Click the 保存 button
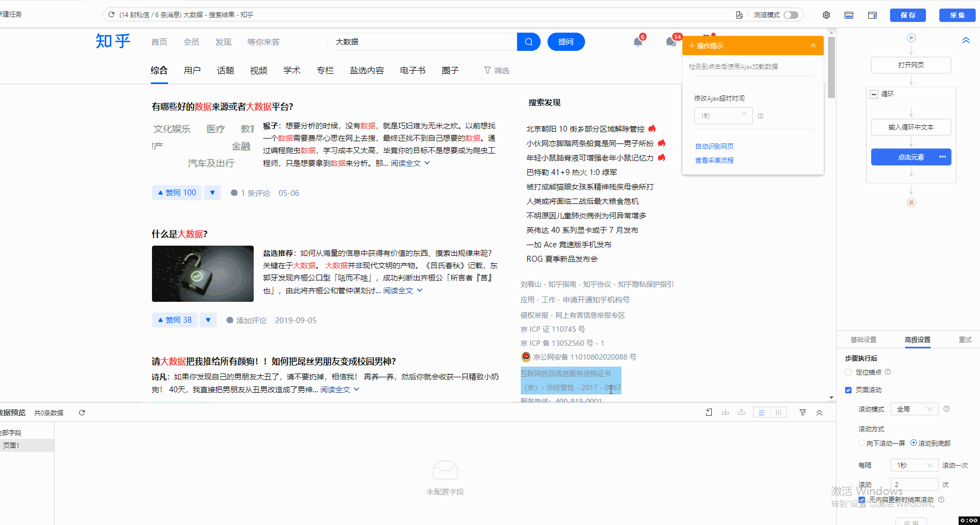This screenshot has width=980, height=525. [908, 15]
